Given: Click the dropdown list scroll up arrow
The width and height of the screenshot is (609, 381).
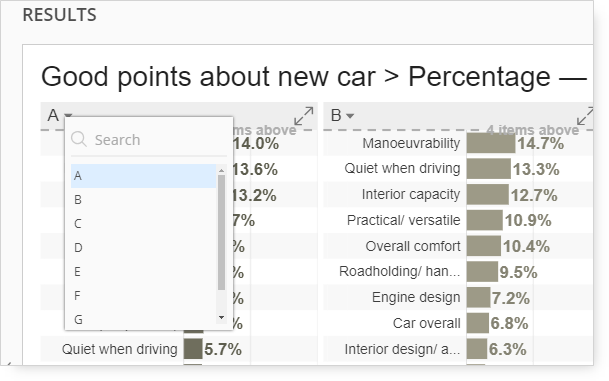Looking at the screenshot, I should (221, 170).
